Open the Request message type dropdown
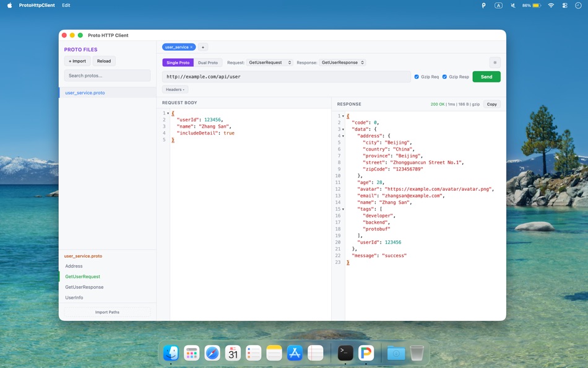588x368 pixels. pyautogui.click(x=269, y=63)
